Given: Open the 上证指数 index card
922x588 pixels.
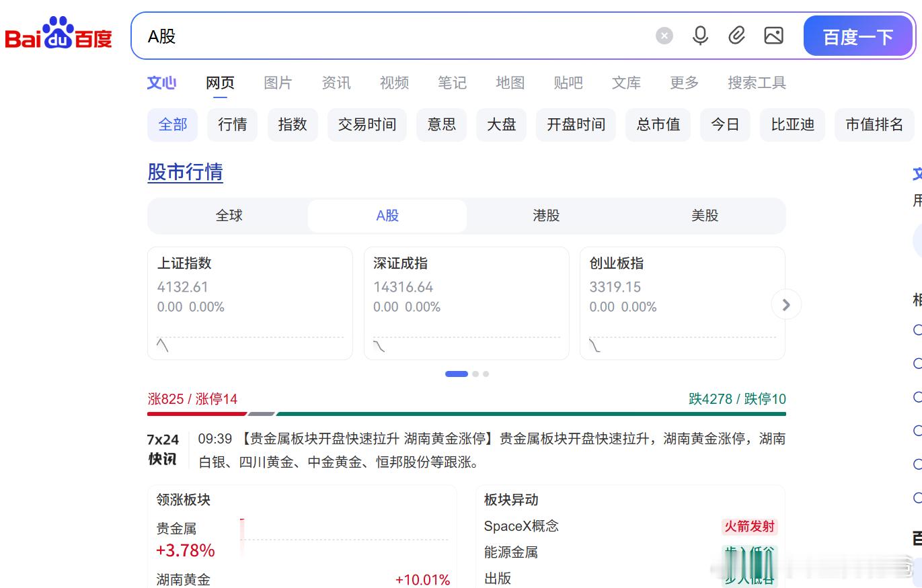Looking at the screenshot, I should click(x=250, y=303).
